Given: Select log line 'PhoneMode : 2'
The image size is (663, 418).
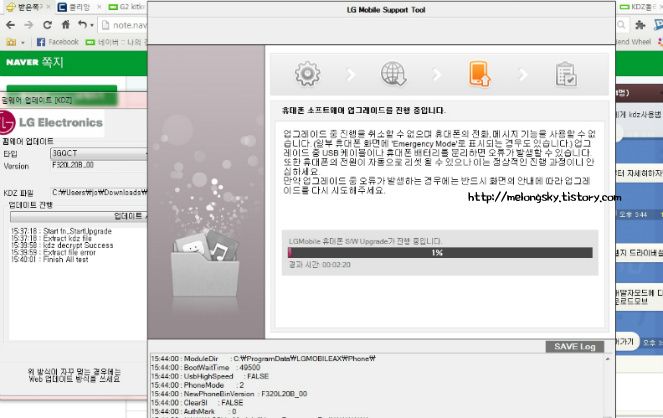Looking at the screenshot, I should click(x=197, y=385).
